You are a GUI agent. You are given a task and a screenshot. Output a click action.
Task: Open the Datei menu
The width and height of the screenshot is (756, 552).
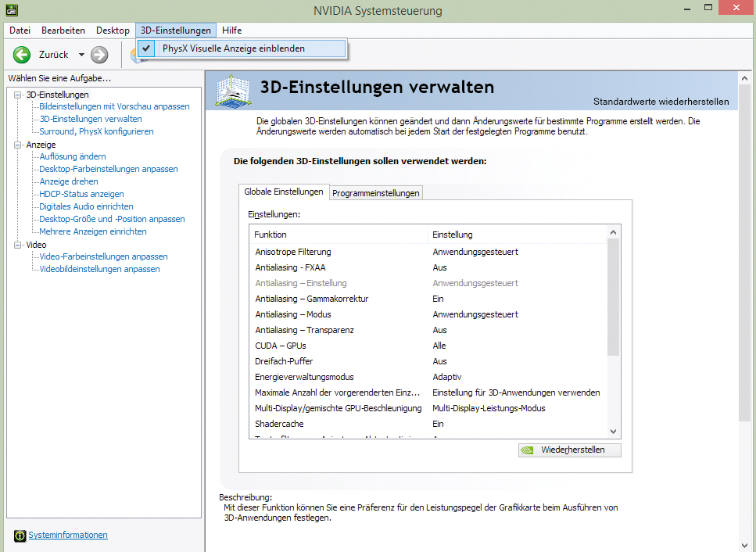coord(20,30)
